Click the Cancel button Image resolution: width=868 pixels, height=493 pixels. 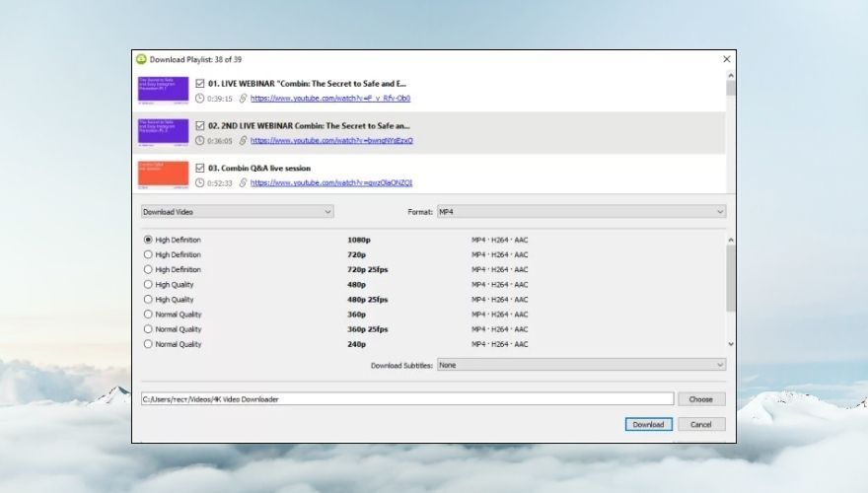click(701, 424)
